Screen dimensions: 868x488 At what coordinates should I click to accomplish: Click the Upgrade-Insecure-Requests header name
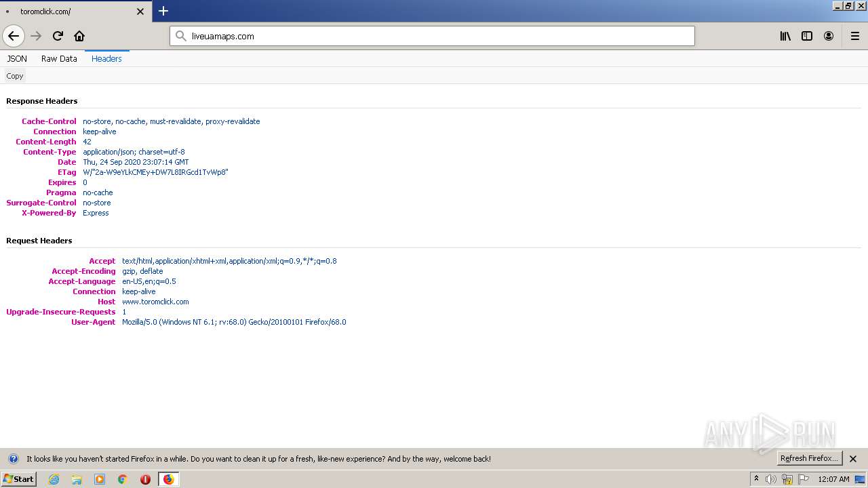click(x=61, y=312)
